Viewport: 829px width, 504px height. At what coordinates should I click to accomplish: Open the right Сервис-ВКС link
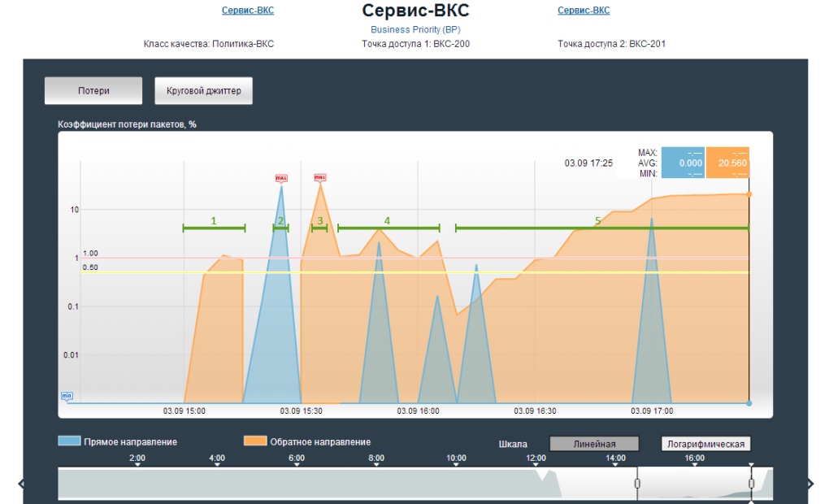584,11
